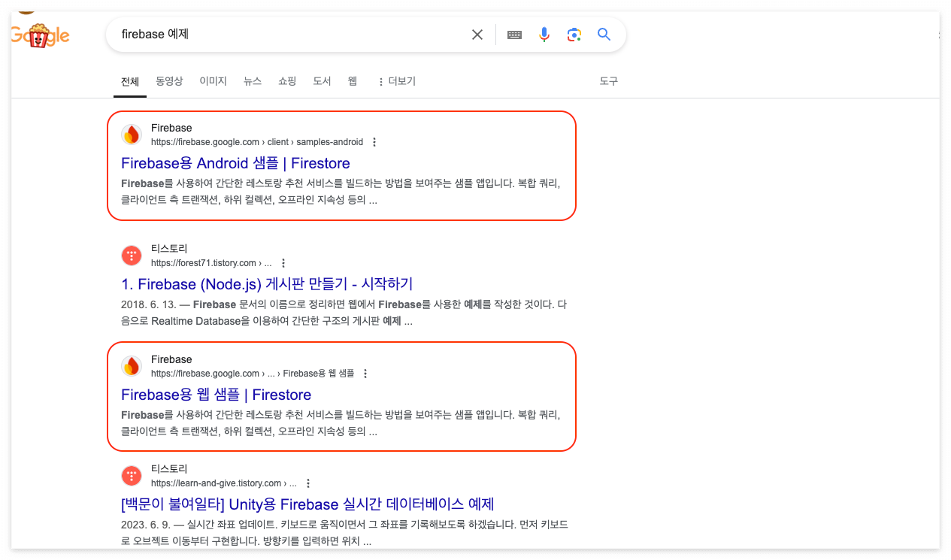Click Firebase site name above samples-android URL
This screenshot has width=951, height=560.
click(171, 128)
